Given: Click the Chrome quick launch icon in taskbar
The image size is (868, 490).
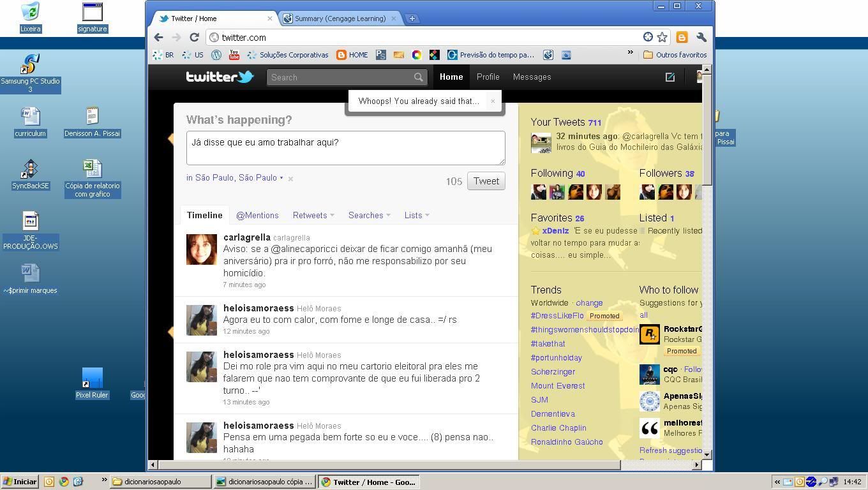Looking at the screenshot, I should click(x=64, y=482).
